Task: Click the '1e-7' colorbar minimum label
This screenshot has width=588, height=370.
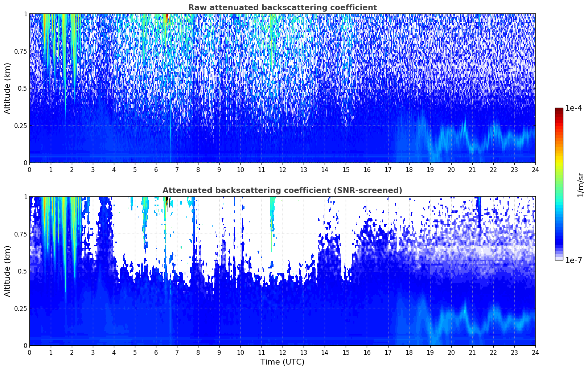Action: pyautogui.click(x=573, y=260)
